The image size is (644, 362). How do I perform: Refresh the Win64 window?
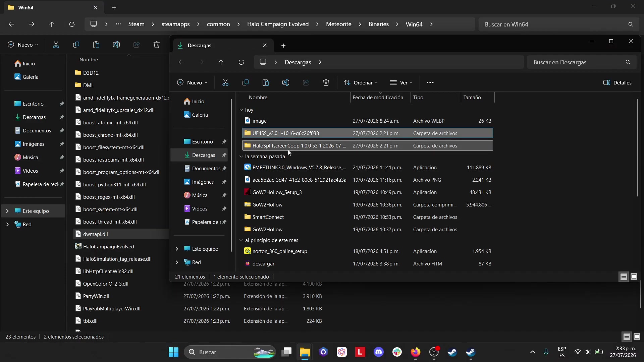pyautogui.click(x=72, y=24)
